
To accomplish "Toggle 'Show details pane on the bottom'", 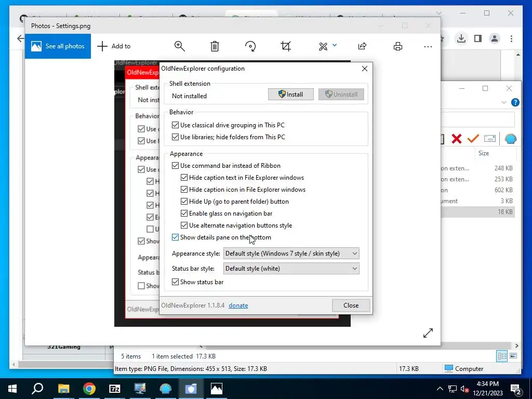I will point(175,237).
